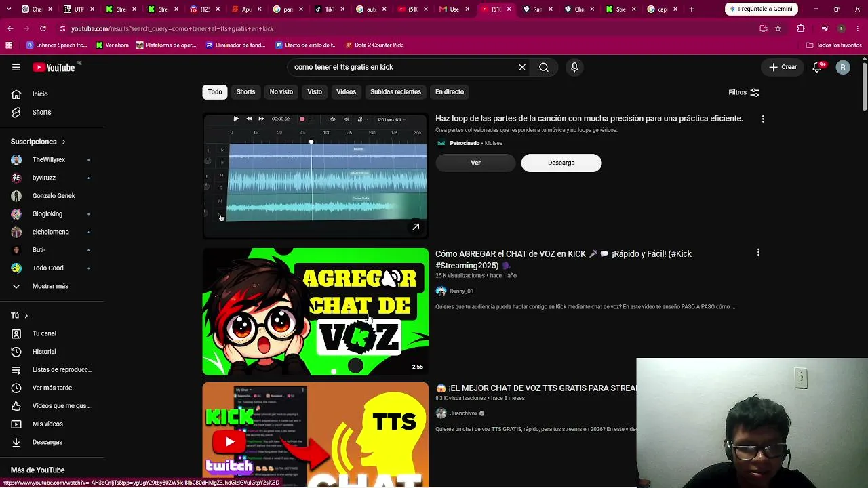Select the Videos filter chip
This screenshot has width=868, height=488.
tap(346, 92)
